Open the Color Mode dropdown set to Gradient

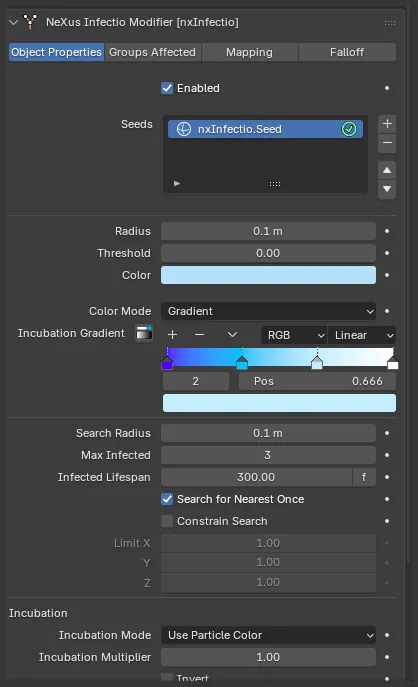tap(268, 311)
